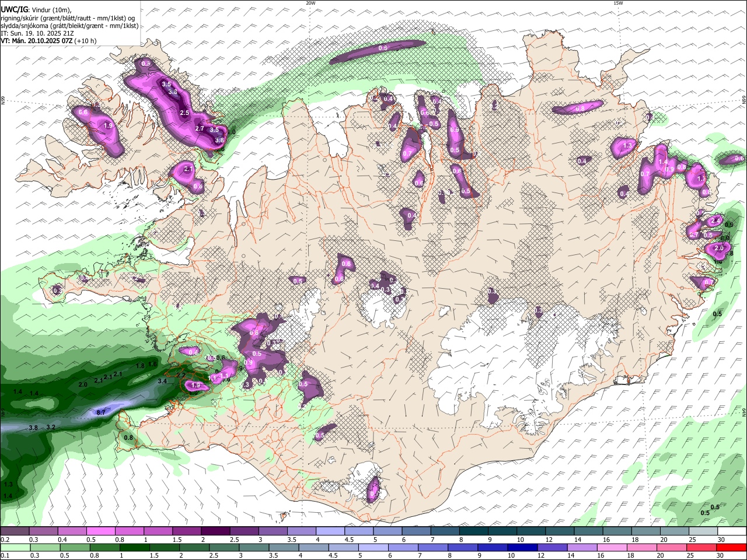747x560 pixels.
Task: Click the deep navy blue swatch above the 10 label in the rain scale
Action: [x=522, y=547]
